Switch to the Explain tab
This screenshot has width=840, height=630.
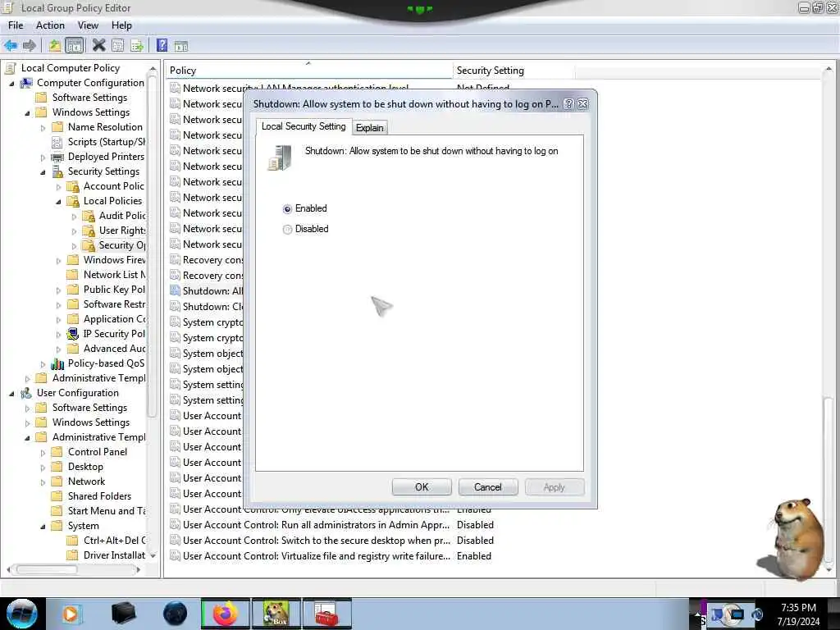370,127
